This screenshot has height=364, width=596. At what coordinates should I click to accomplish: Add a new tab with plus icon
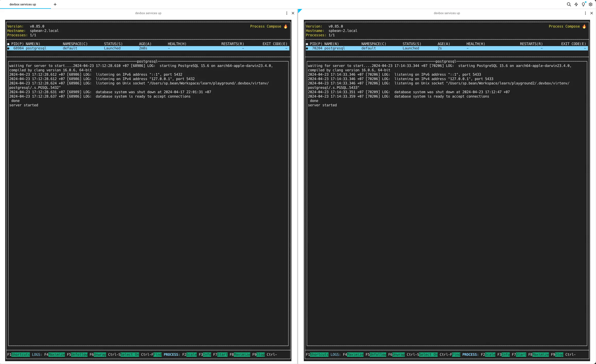(x=55, y=4)
